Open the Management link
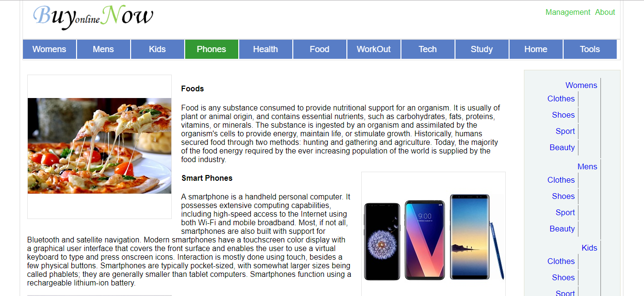Image resolution: width=644 pixels, height=296 pixels. coord(568,12)
